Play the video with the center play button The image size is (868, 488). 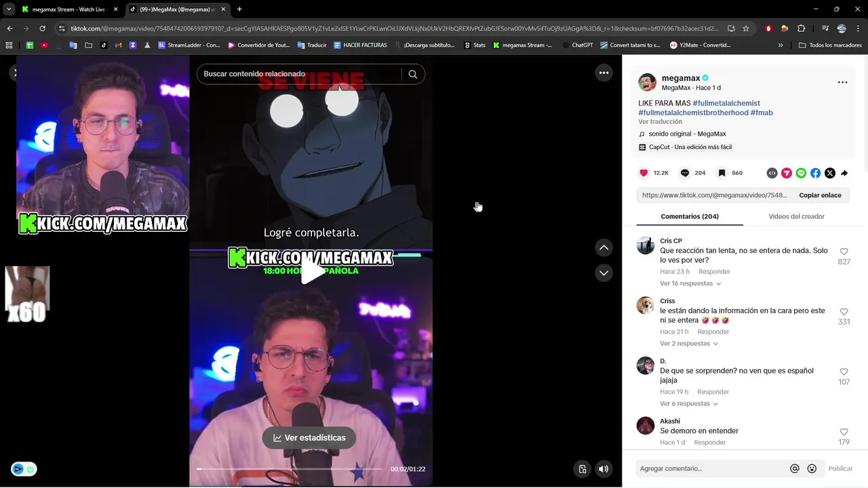tap(311, 271)
